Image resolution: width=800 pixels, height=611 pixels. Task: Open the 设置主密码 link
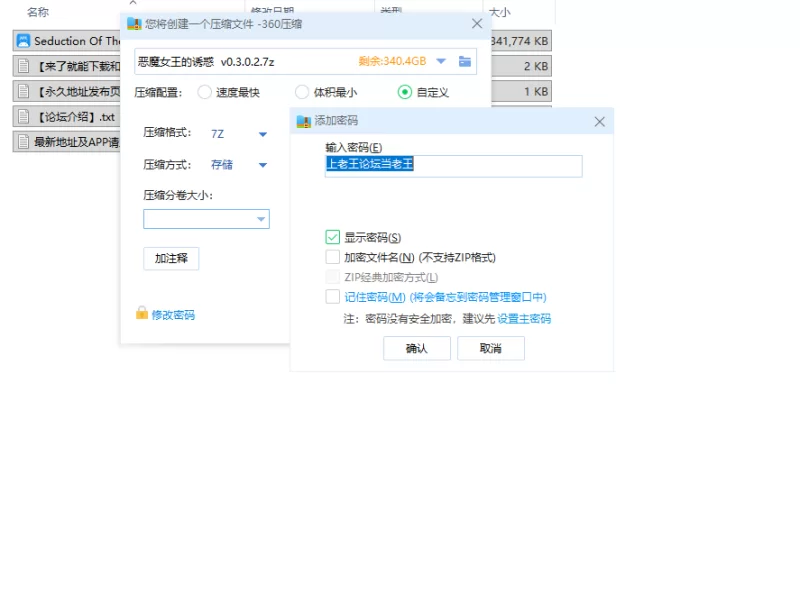click(524, 319)
